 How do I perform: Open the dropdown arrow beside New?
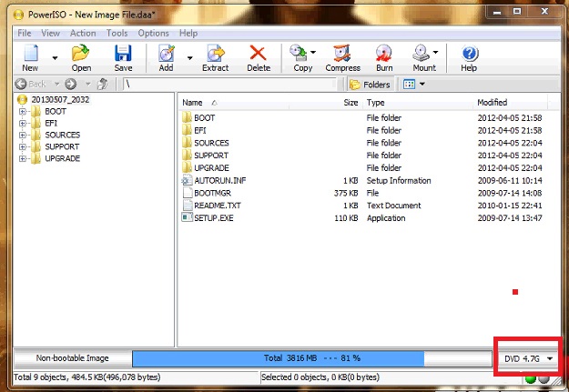pos(55,58)
